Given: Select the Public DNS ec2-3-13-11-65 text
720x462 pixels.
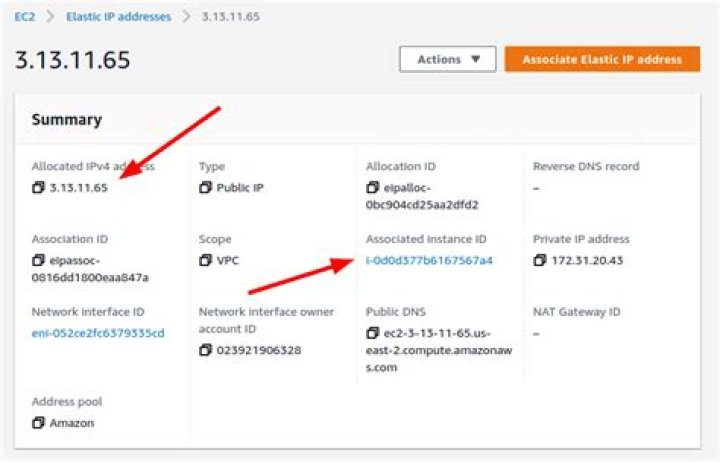Looking at the screenshot, I should click(x=439, y=350).
